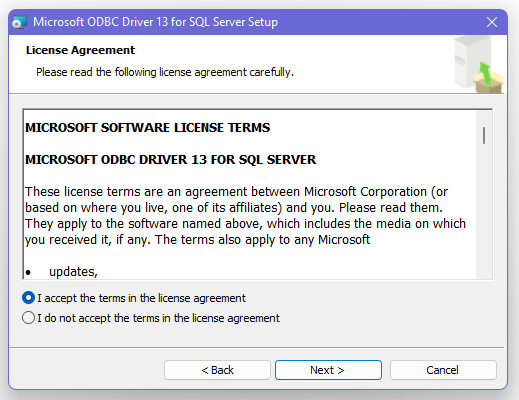Click 'I accept the terms in the license agreement' label

(141, 298)
